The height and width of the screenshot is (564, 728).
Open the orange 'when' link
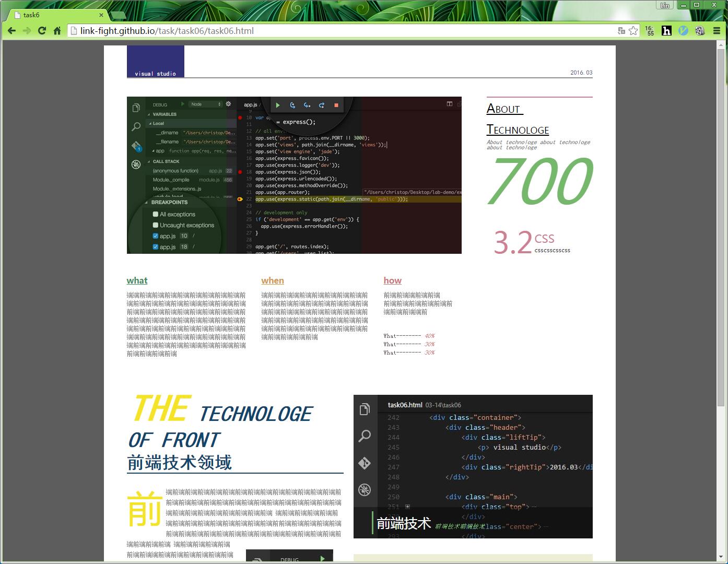(273, 280)
